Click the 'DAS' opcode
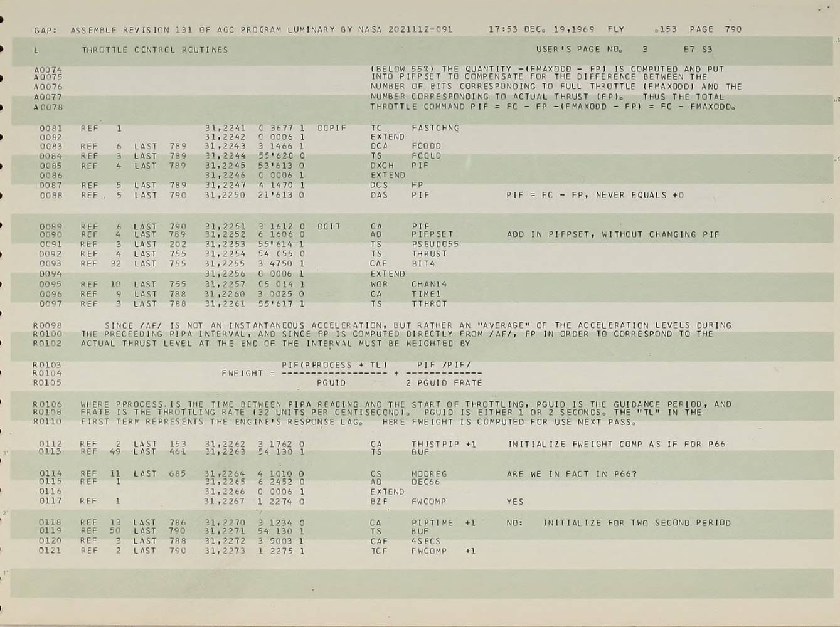Screen dimensions: 840x627 379,195
